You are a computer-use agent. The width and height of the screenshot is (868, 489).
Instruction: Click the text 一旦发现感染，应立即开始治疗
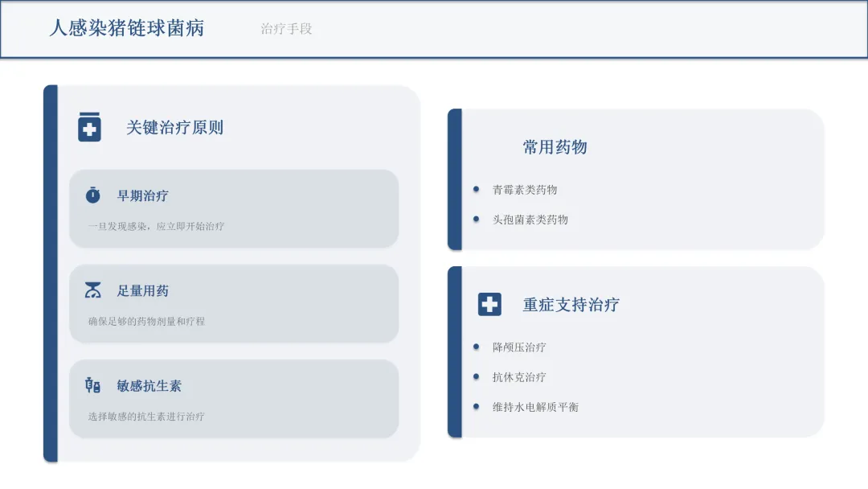click(157, 226)
